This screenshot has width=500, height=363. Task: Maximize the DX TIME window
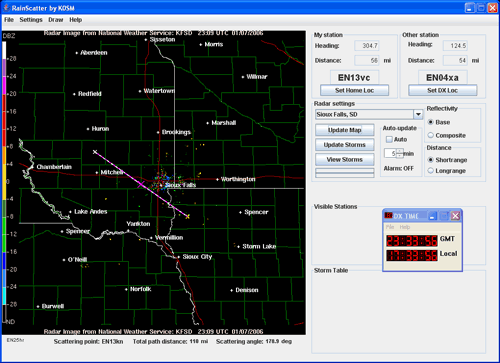[x=444, y=216]
